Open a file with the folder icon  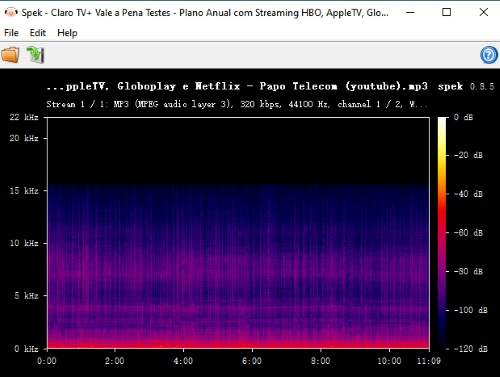point(10,55)
